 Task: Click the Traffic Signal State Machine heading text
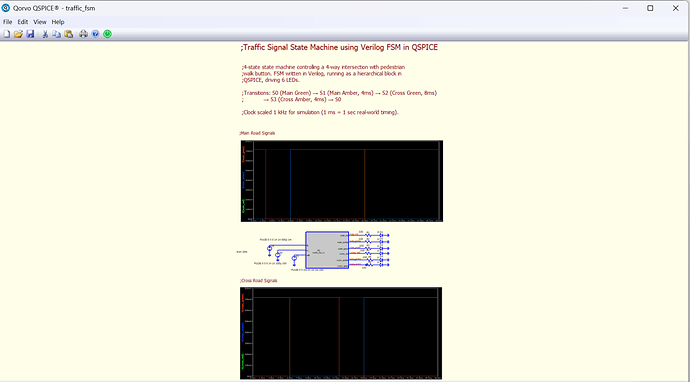(339, 48)
